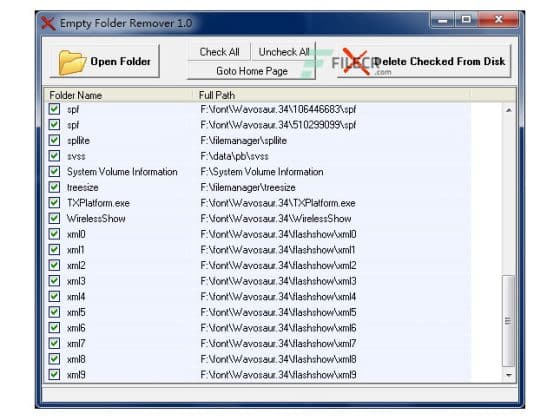Click path F:\data\pb\svss
Viewport: 560px width, 420px height.
click(x=234, y=156)
